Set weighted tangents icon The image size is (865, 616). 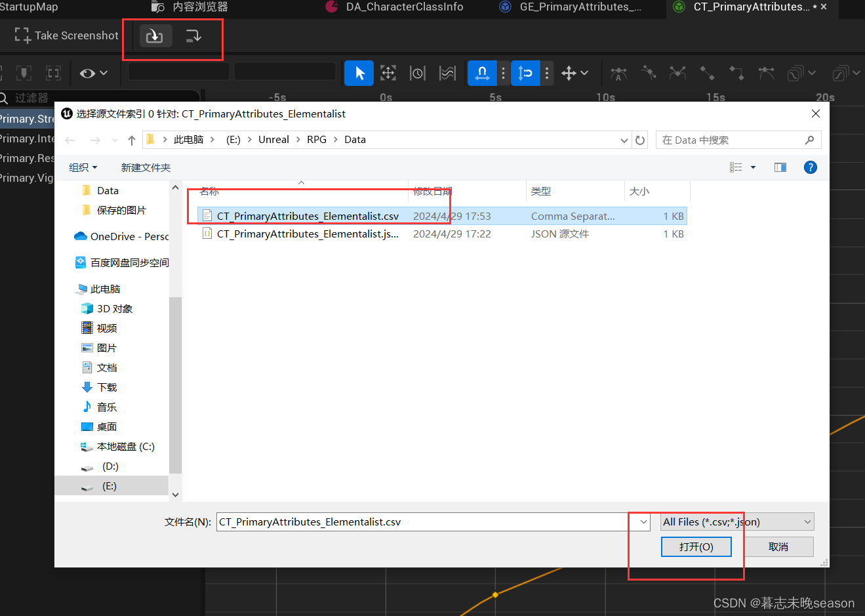point(766,73)
